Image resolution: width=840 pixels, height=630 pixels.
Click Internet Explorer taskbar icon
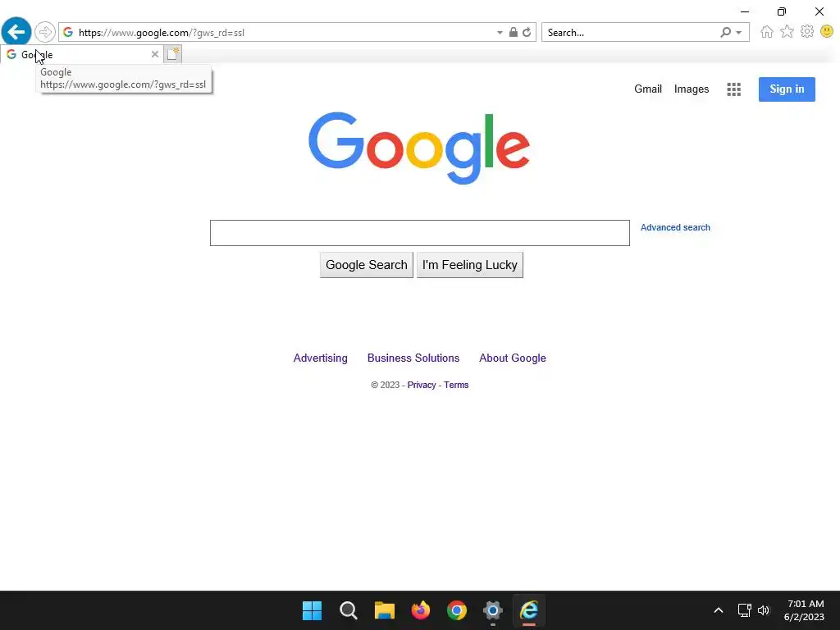(x=529, y=610)
